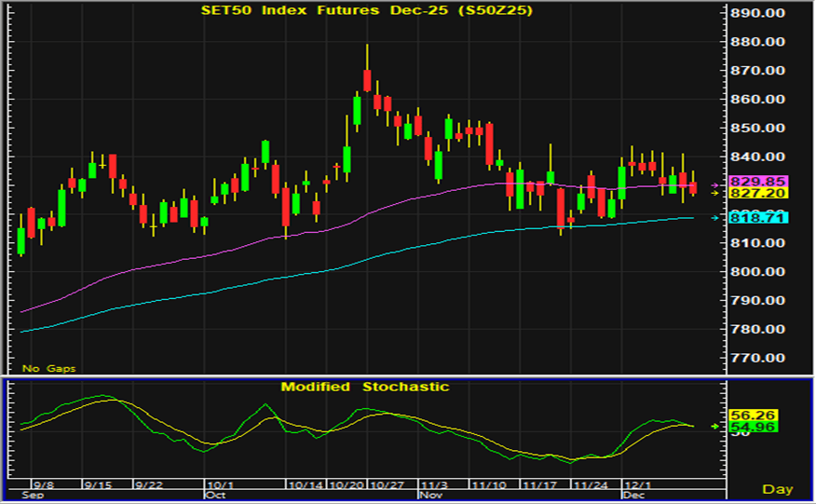
Task: Click the tallest red candle near 870
Action: (368, 80)
